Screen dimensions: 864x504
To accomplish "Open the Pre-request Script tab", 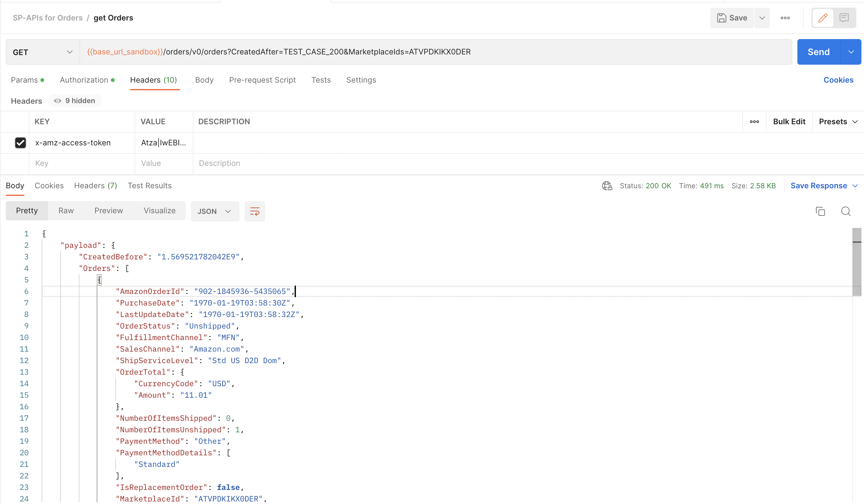I will [262, 80].
